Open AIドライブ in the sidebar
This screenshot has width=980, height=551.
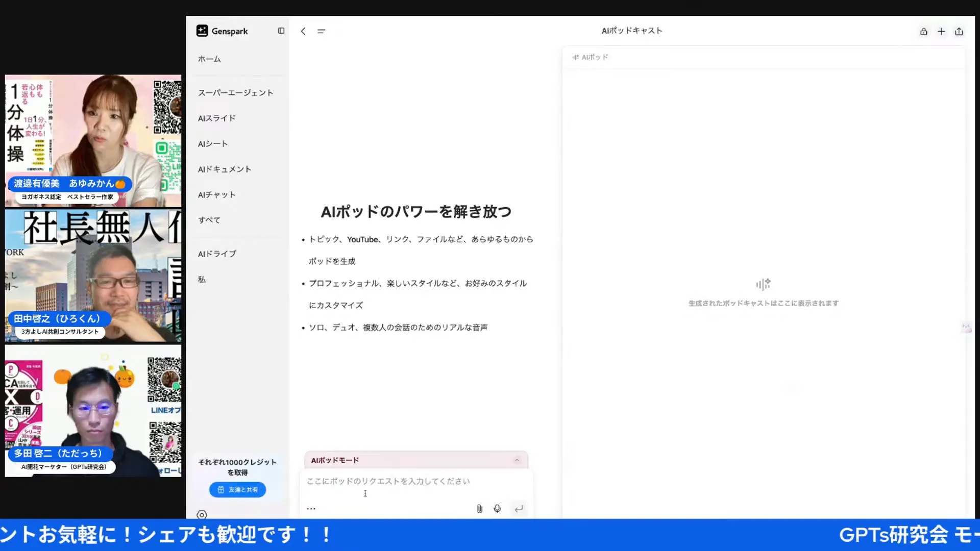tap(217, 254)
